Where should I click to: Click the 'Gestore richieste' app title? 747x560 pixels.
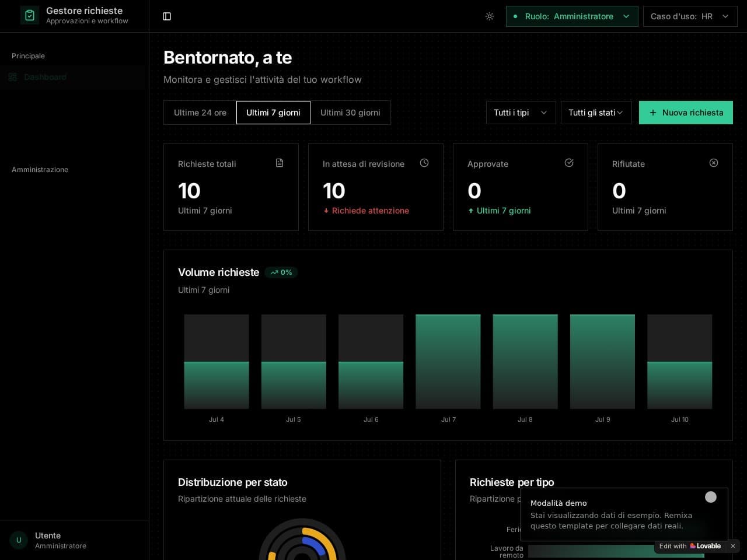coord(85,10)
